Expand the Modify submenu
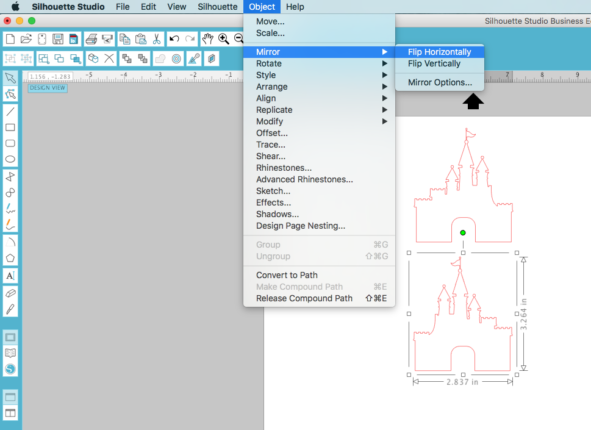 pyautogui.click(x=319, y=122)
